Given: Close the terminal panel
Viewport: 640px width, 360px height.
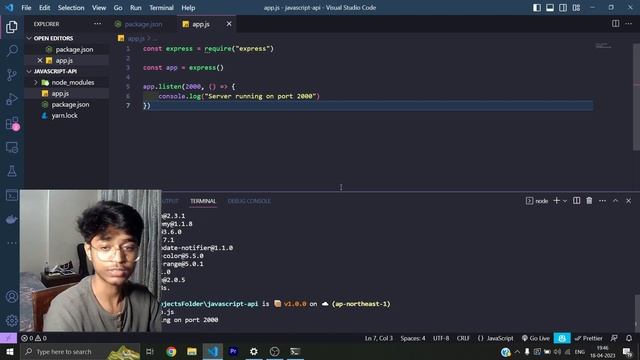Looking at the screenshot, I should click(x=629, y=200).
